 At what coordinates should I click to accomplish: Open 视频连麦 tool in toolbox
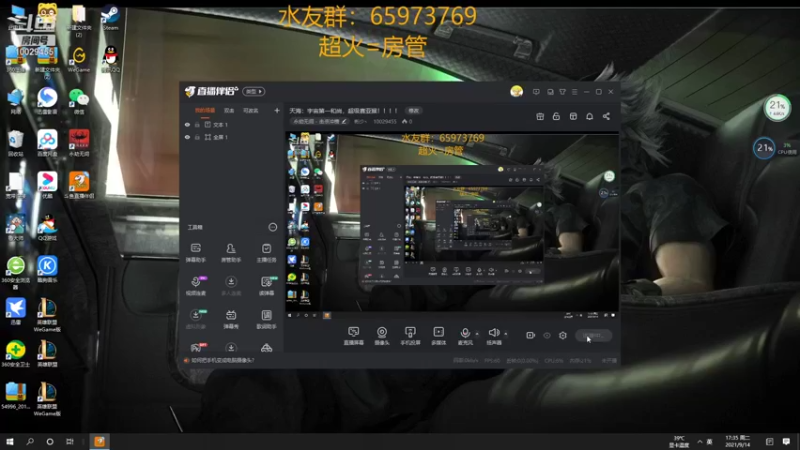195,286
